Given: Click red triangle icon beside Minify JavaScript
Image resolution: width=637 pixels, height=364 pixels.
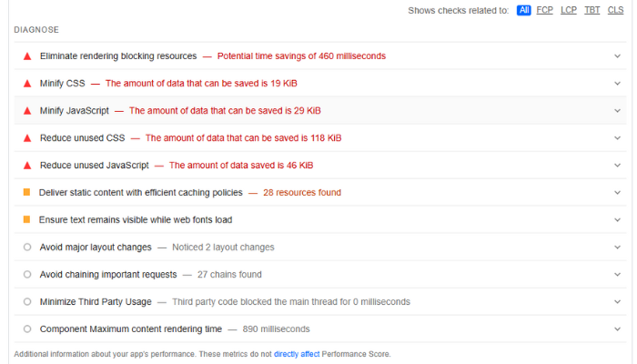Looking at the screenshot, I should pos(27,111).
